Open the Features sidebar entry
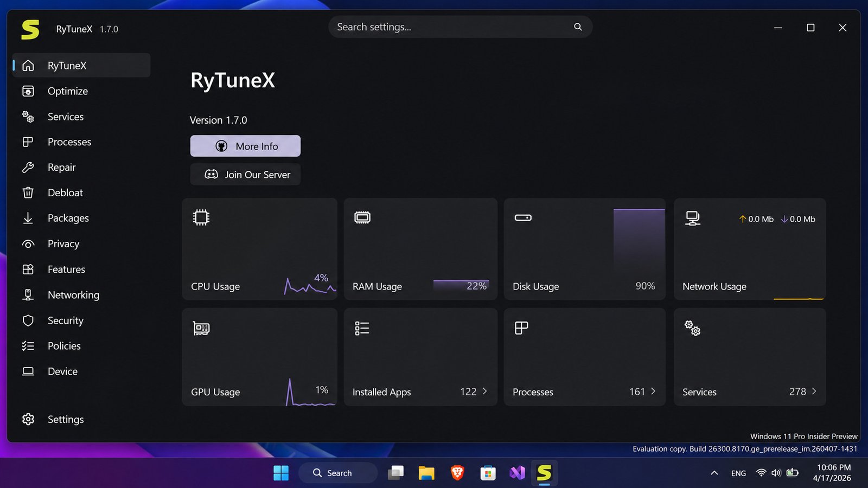This screenshot has height=488, width=868. 81,269
